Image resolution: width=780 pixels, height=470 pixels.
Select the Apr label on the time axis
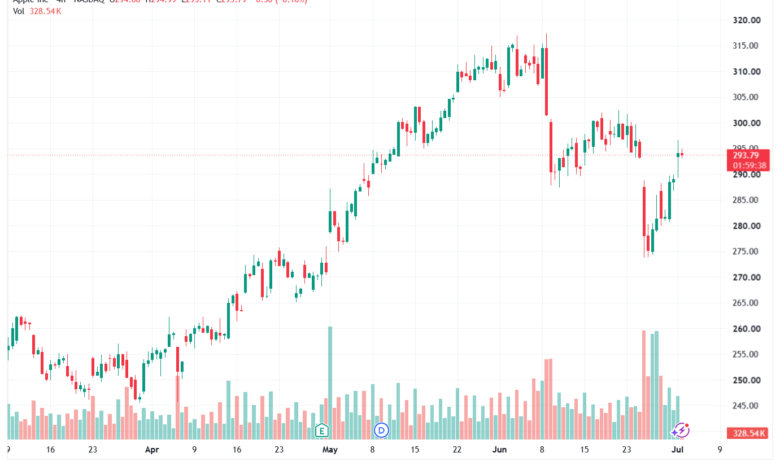pos(152,450)
